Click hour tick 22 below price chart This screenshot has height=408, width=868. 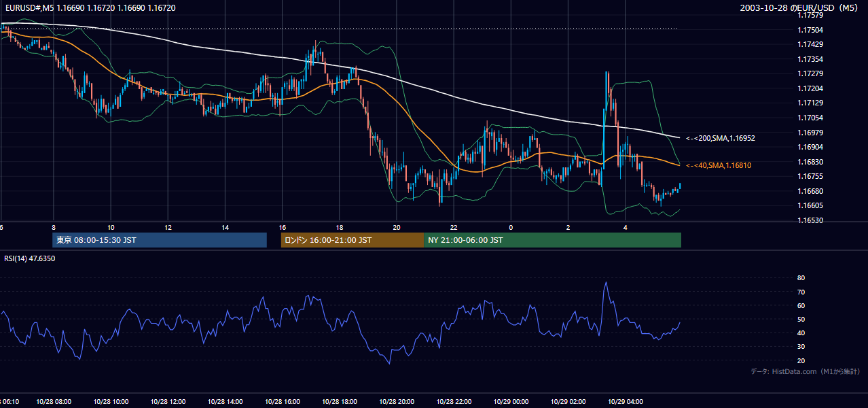pos(454,227)
